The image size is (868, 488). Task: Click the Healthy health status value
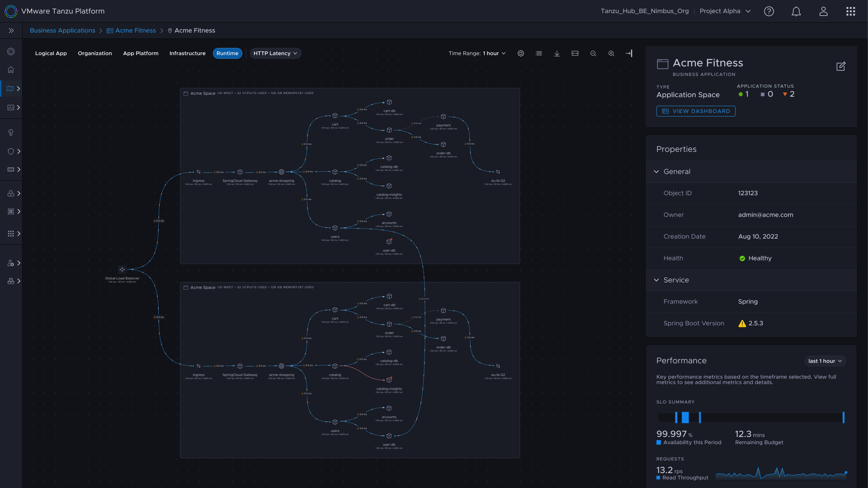point(755,258)
